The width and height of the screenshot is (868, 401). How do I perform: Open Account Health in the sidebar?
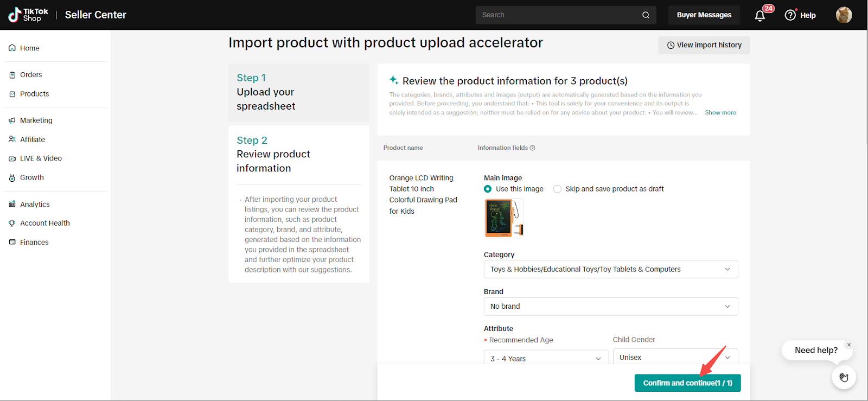(x=44, y=223)
